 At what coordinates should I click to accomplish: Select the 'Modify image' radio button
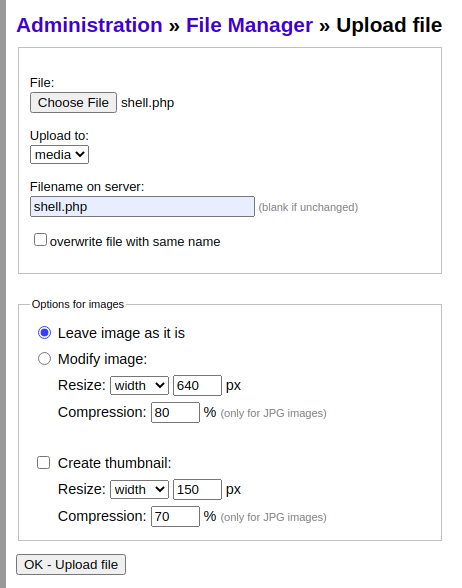[x=45, y=359]
